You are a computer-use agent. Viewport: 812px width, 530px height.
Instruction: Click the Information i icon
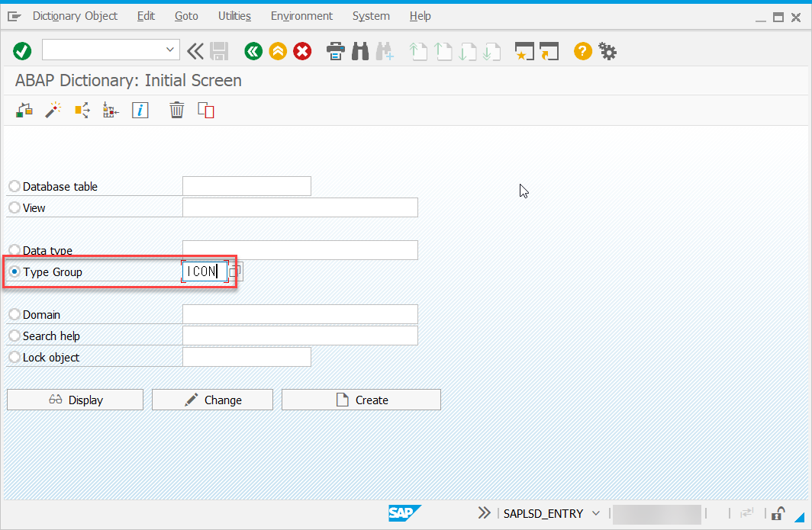(140, 111)
